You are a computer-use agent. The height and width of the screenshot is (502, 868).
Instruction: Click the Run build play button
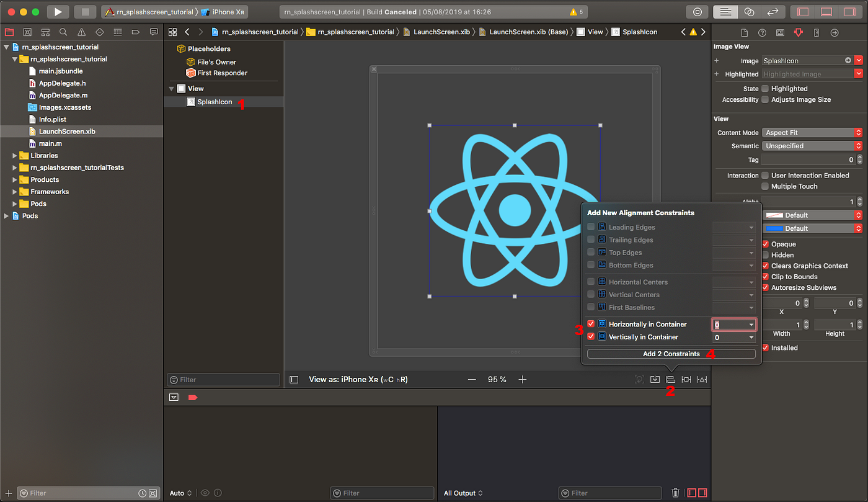coord(57,11)
